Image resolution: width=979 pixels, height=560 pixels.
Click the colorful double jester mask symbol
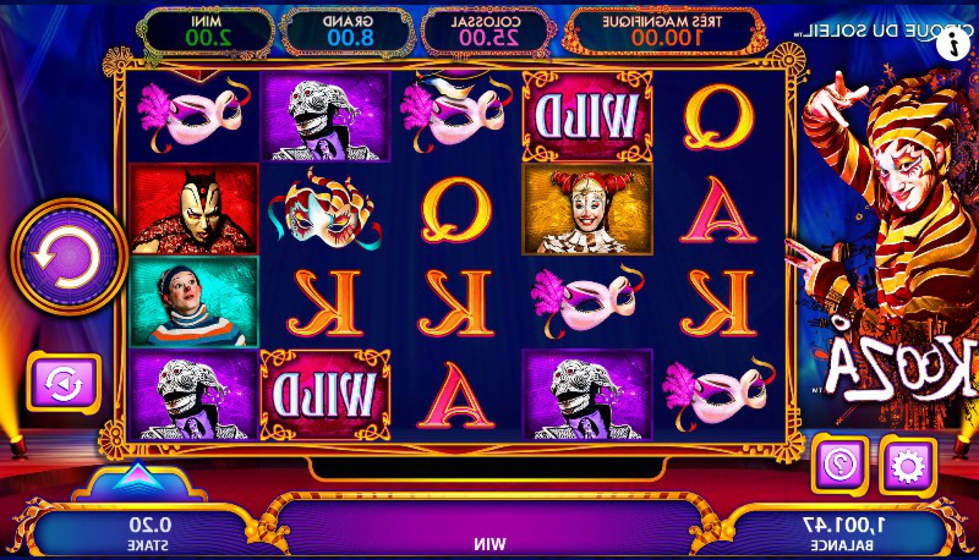coord(324,209)
